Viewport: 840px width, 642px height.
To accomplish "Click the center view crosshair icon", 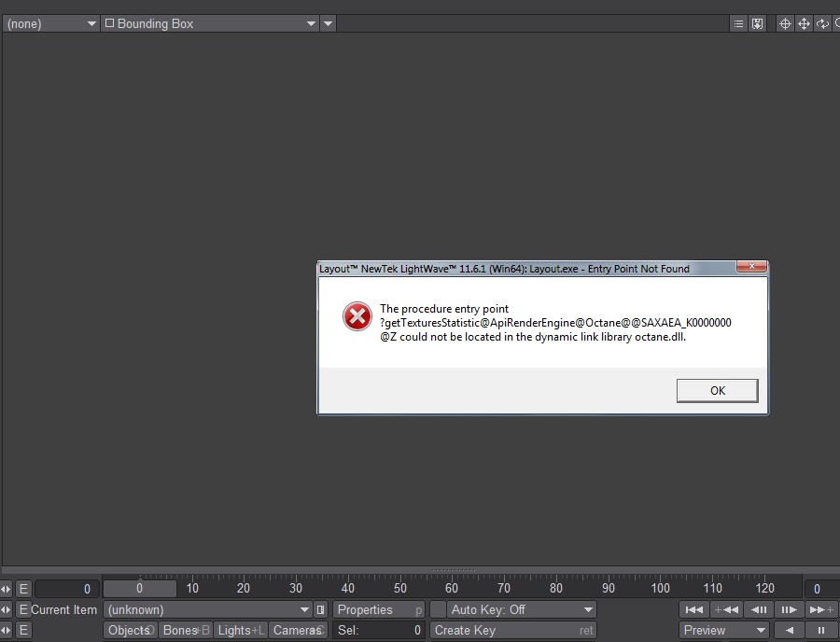I will (x=785, y=23).
